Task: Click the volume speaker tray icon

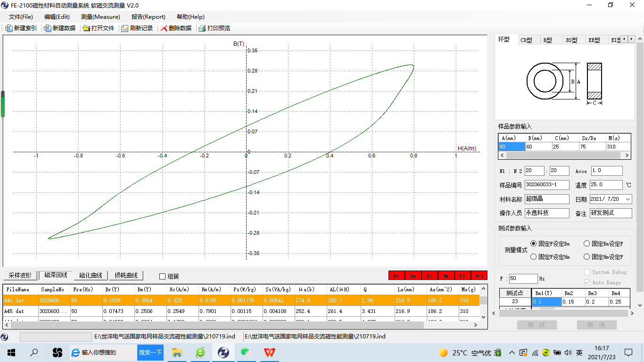Action: pyautogui.click(x=568, y=353)
